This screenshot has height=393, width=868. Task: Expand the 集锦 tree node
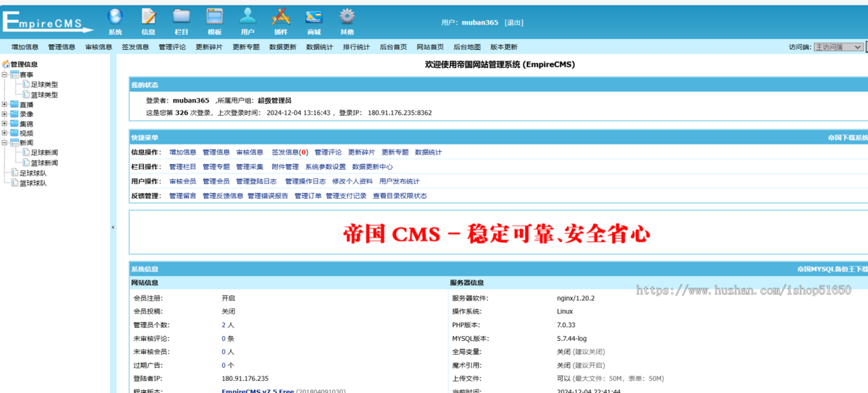click(x=5, y=124)
